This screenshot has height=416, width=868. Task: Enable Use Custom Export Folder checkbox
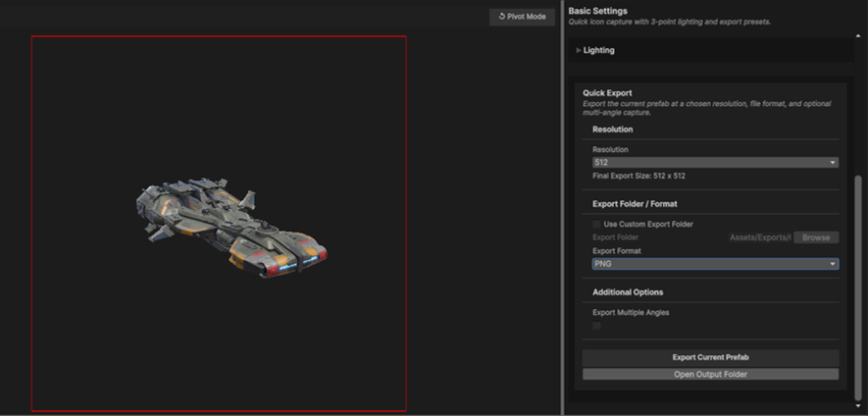coord(596,225)
